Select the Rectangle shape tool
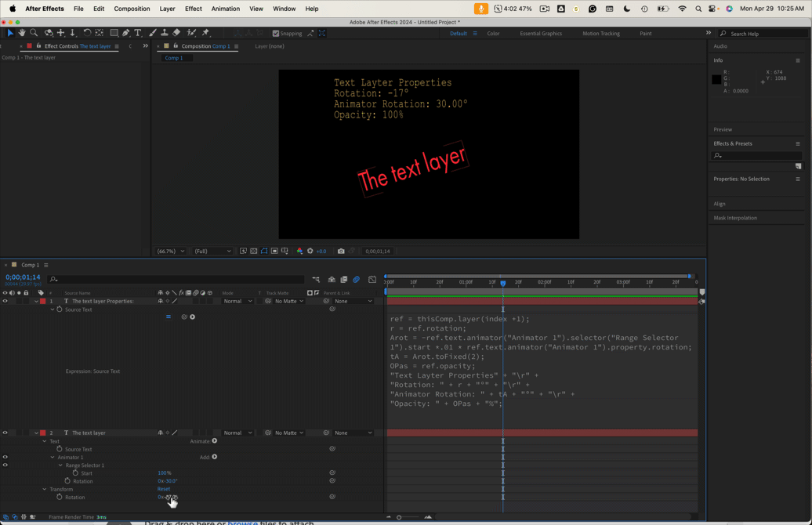The height and width of the screenshot is (525, 812). pyautogui.click(x=114, y=33)
